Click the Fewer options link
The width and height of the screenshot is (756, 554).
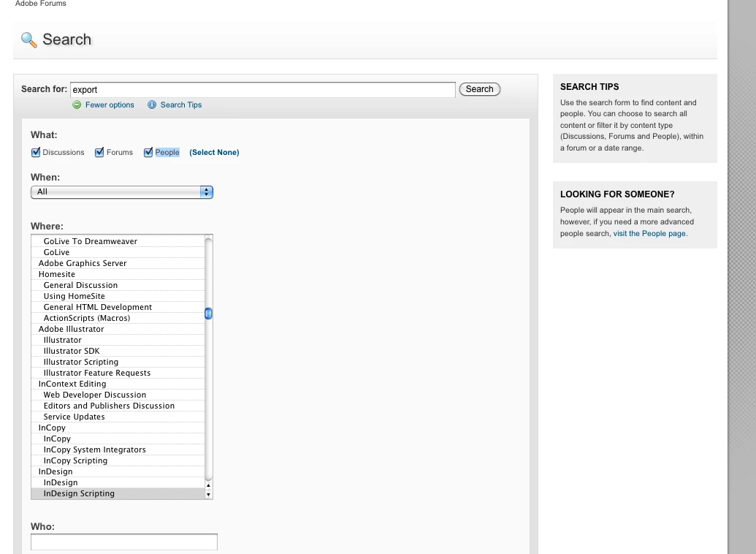(x=110, y=105)
